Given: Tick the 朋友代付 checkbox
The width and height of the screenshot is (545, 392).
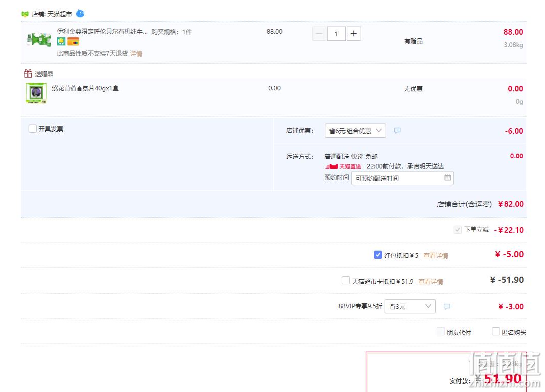Looking at the screenshot, I should pos(440,332).
